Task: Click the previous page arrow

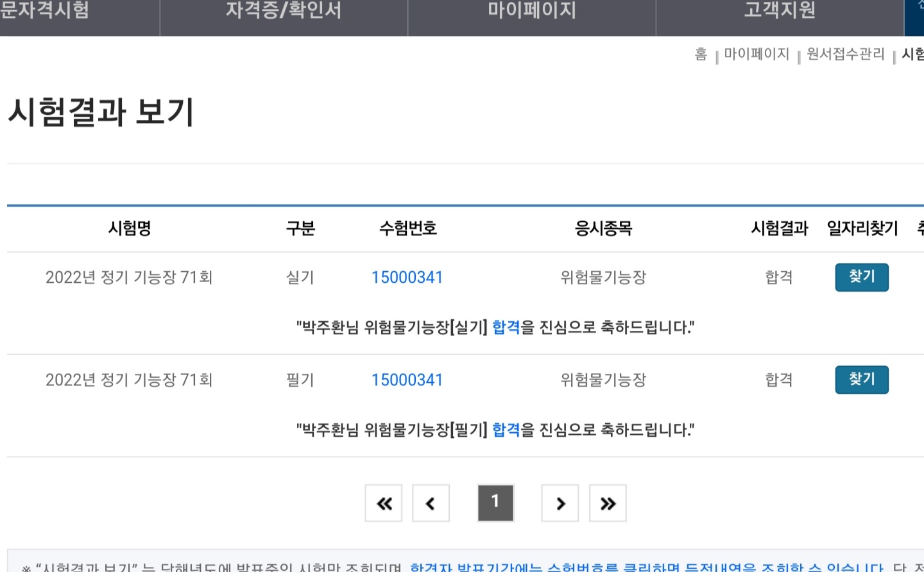Action: tap(431, 503)
